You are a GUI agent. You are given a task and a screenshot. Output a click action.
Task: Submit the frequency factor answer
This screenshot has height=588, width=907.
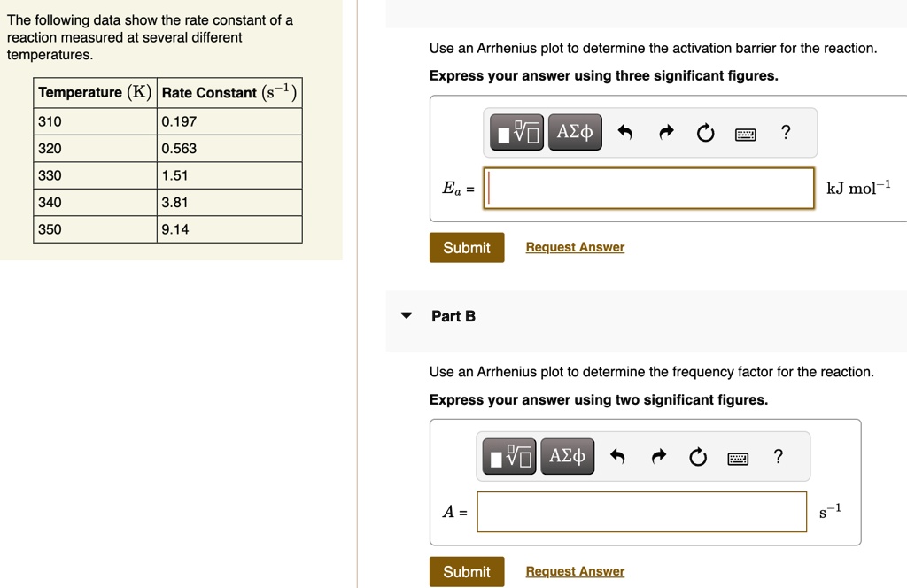467,572
